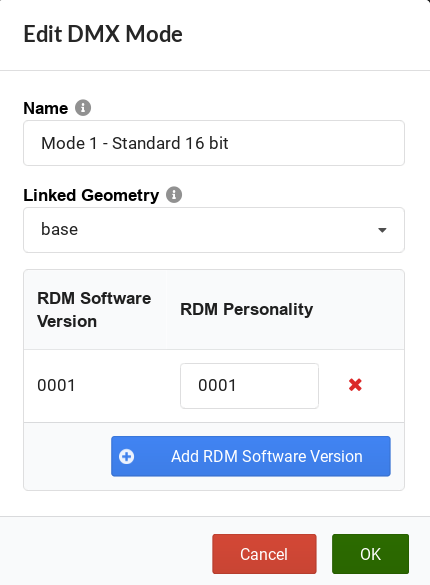Cancel the Edit DMX Mode dialog
This screenshot has height=585, width=430.
(x=264, y=554)
